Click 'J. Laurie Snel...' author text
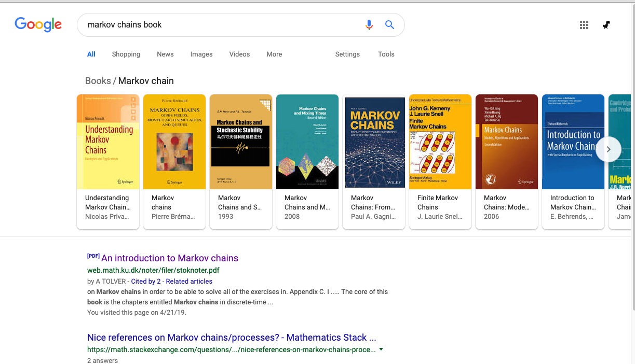 pos(440,216)
